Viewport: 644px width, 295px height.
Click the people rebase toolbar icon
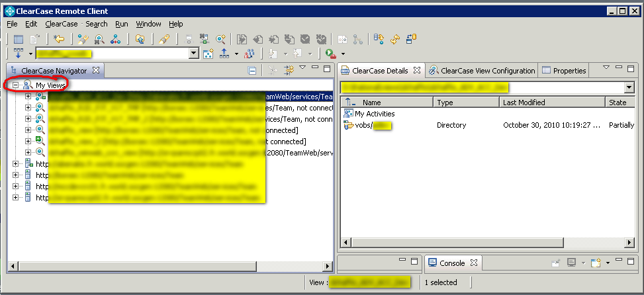250,54
